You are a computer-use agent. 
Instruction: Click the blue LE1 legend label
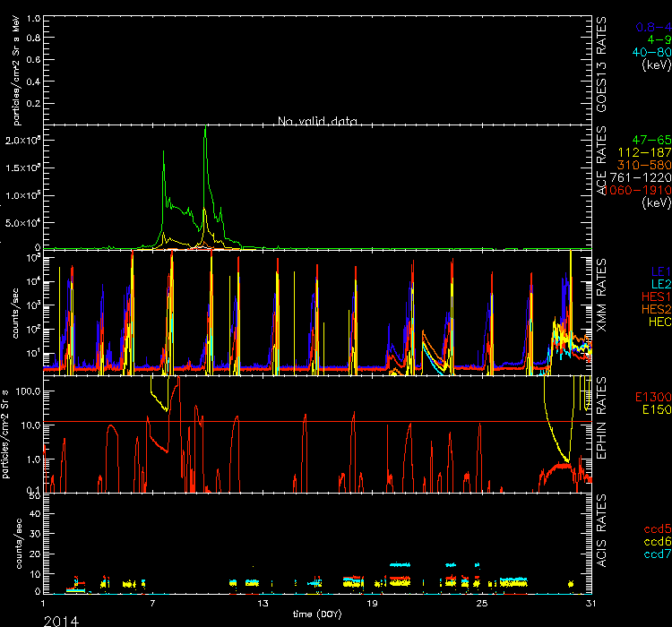click(x=659, y=270)
